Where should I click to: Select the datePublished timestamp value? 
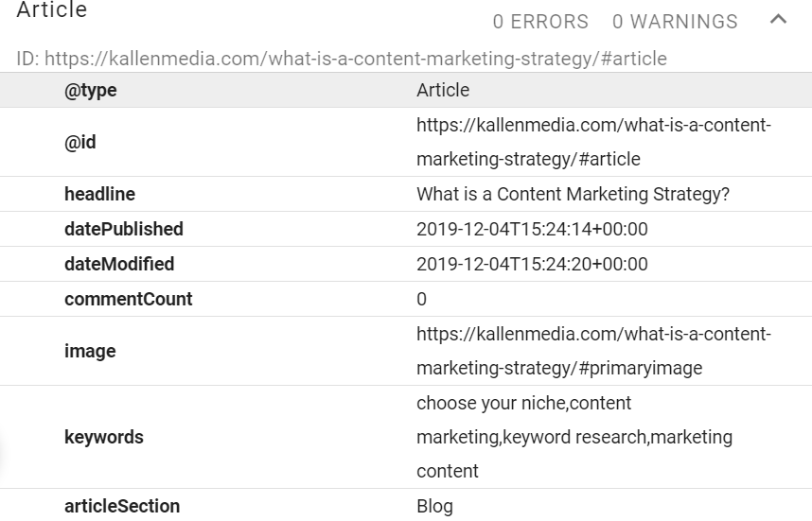[532, 229]
